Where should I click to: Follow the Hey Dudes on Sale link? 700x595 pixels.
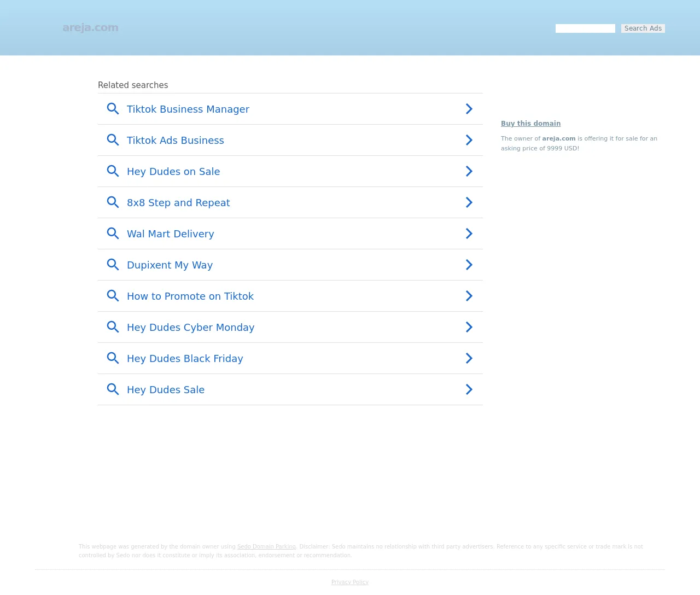(x=173, y=172)
